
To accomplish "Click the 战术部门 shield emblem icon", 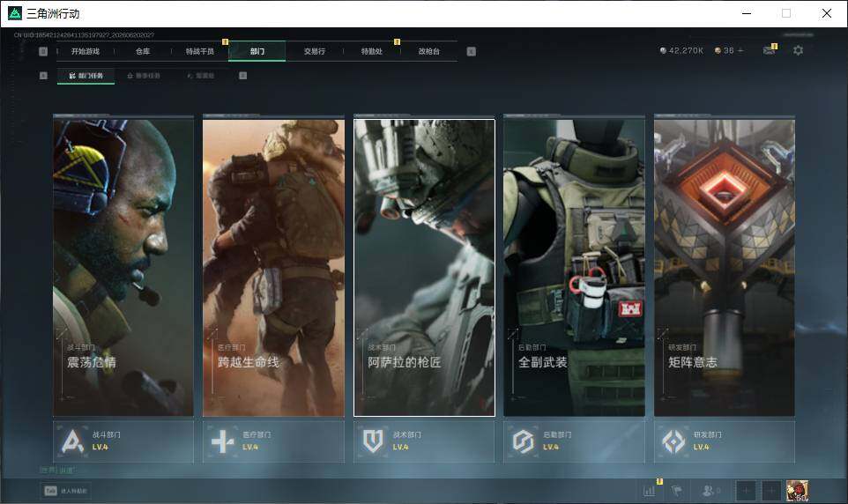I will (x=373, y=441).
